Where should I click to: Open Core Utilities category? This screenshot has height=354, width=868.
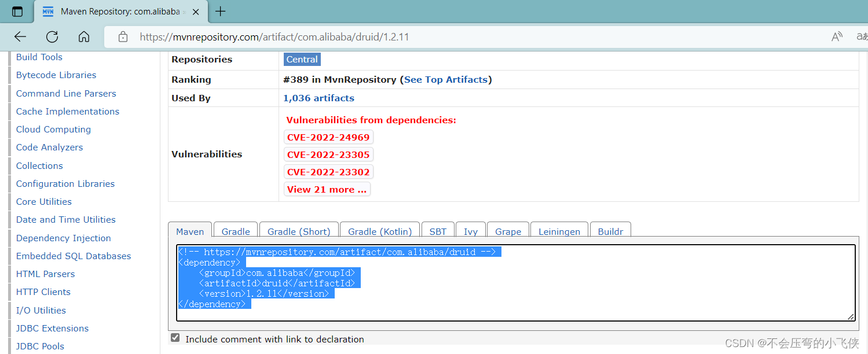(44, 201)
